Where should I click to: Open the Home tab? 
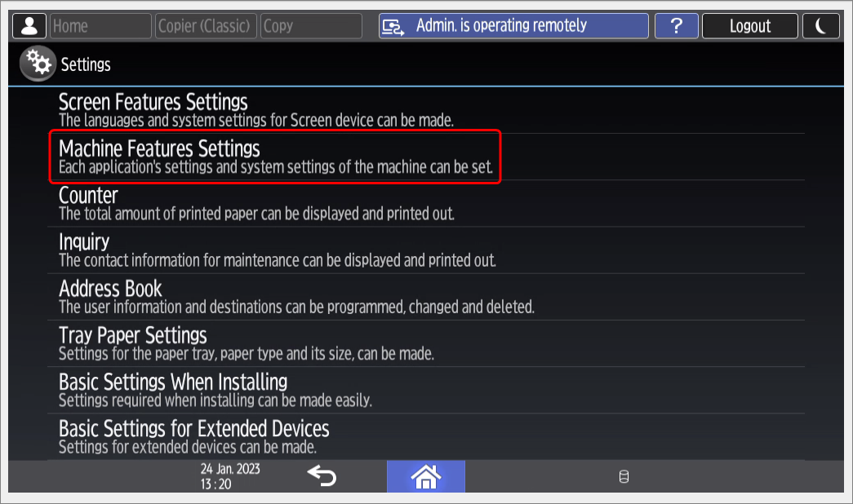pyautogui.click(x=100, y=26)
